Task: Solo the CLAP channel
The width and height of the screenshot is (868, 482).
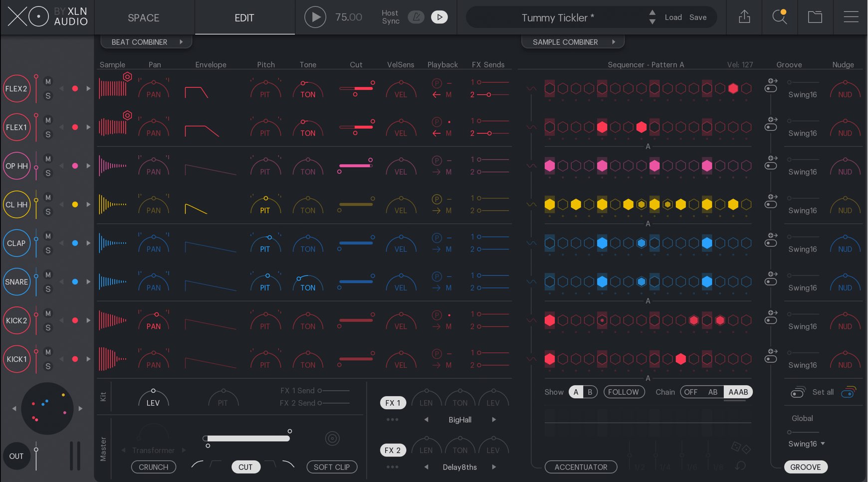Action: pos(48,250)
